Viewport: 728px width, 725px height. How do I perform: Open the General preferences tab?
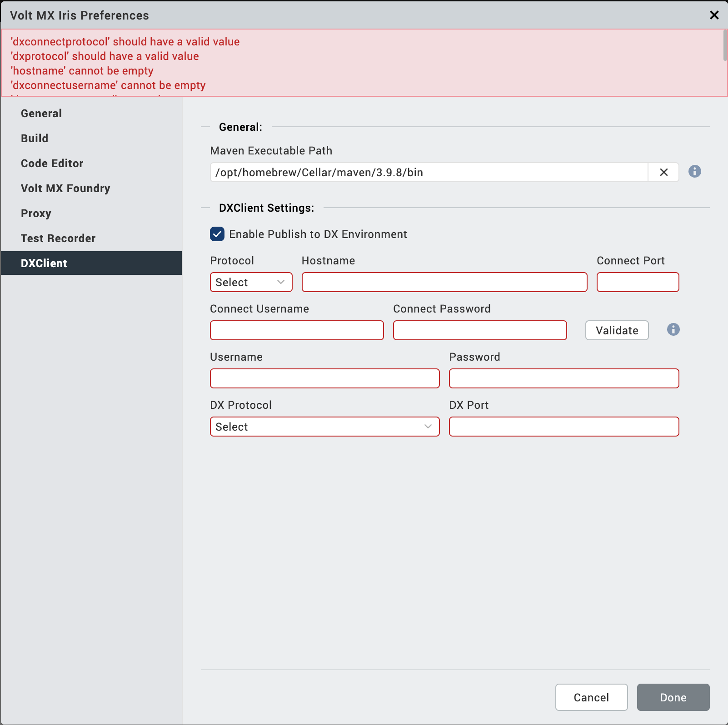click(x=41, y=114)
